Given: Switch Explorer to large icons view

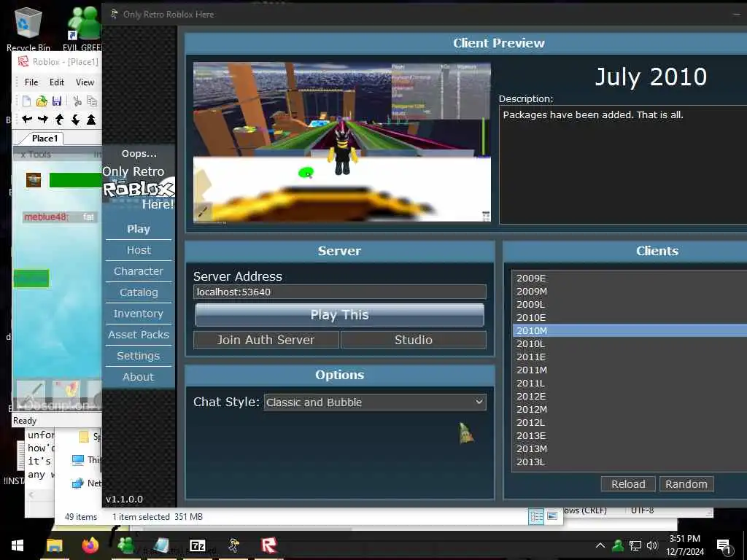Looking at the screenshot, I should [x=552, y=516].
